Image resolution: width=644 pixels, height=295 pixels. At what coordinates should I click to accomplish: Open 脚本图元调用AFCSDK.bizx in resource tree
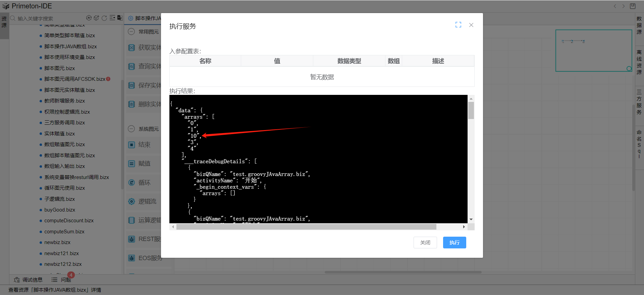click(x=74, y=79)
